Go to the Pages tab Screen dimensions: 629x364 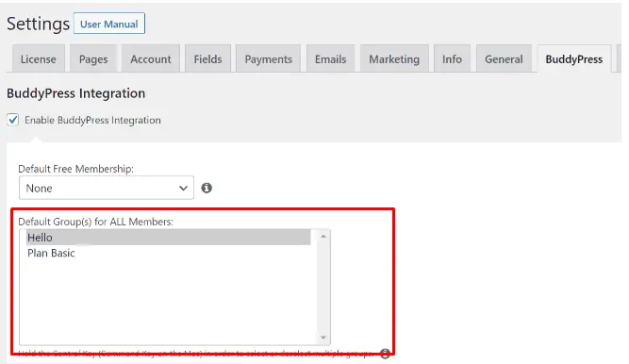point(93,59)
